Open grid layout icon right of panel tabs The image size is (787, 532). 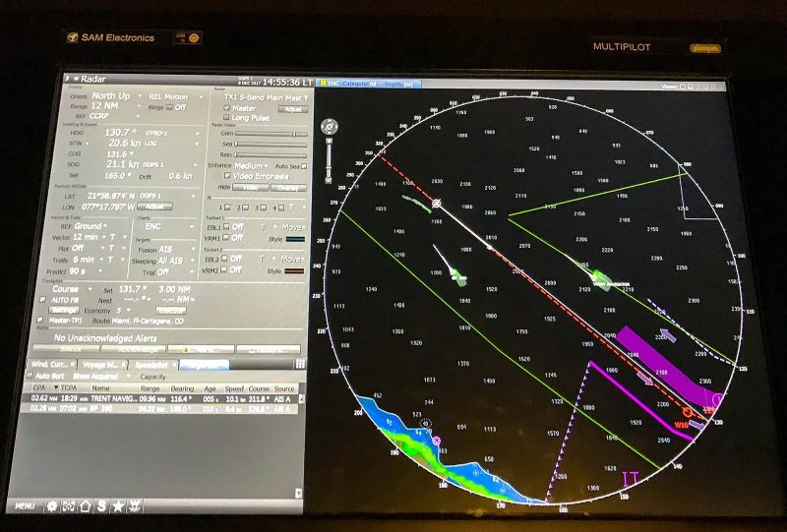pos(300,365)
